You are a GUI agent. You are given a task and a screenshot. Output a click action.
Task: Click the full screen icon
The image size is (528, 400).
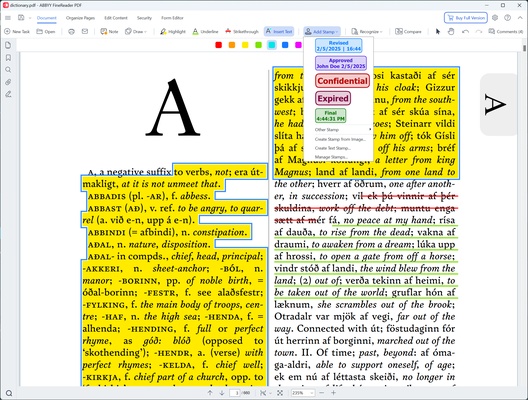click(x=280, y=393)
